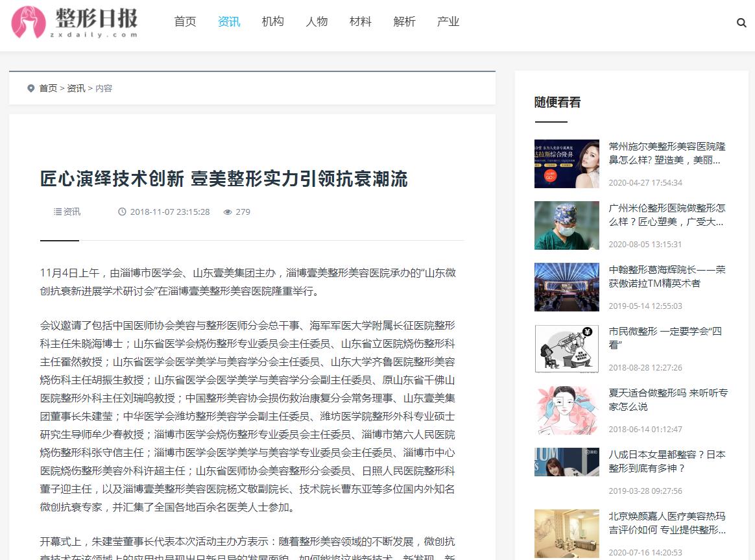Open the search magnifier icon
Image resolution: width=755 pixels, height=560 pixels.
click(741, 23)
